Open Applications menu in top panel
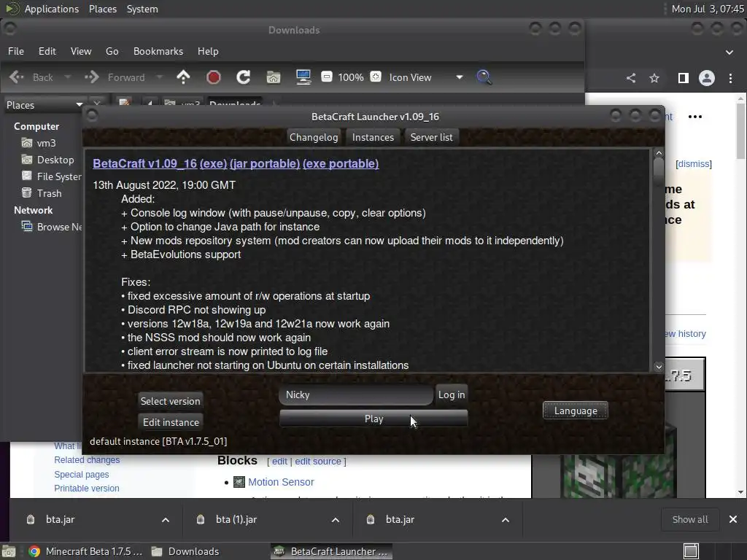 click(x=52, y=9)
